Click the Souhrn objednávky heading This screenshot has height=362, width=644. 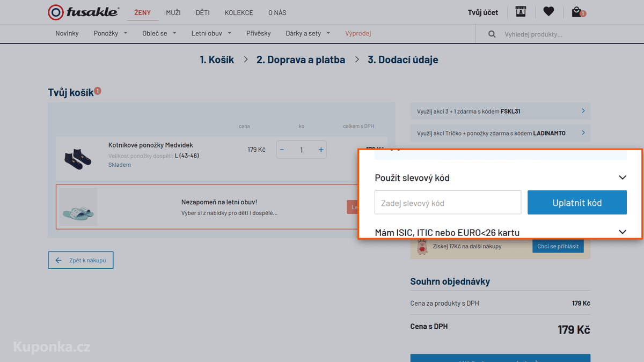[x=450, y=281]
